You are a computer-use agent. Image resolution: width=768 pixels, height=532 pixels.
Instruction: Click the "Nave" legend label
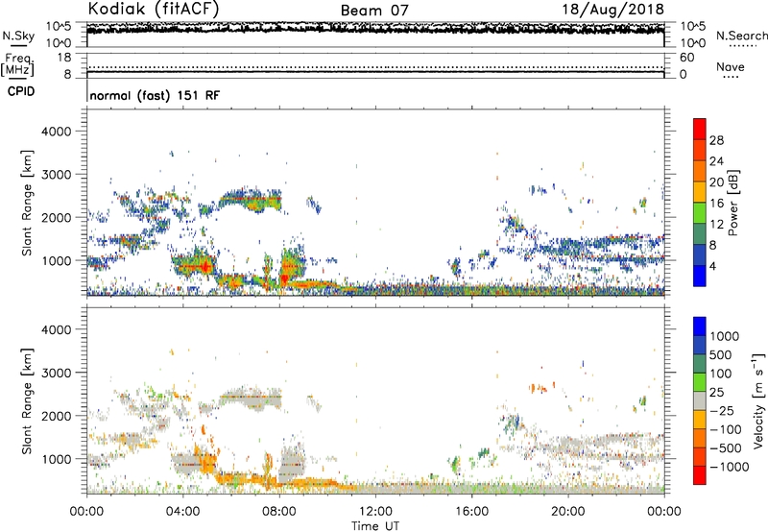[730, 66]
